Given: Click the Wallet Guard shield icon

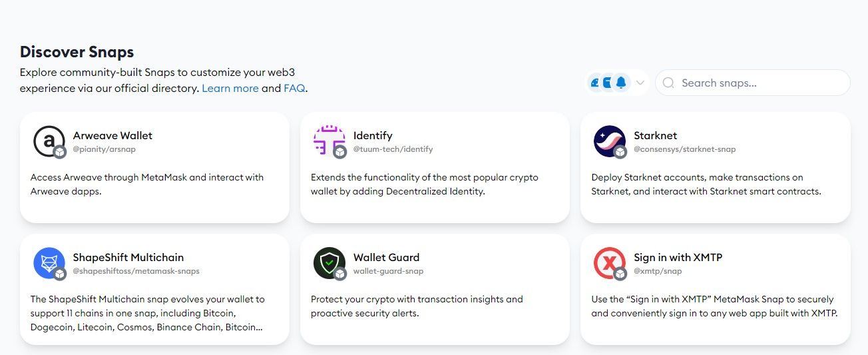Looking at the screenshot, I should click(328, 262).
